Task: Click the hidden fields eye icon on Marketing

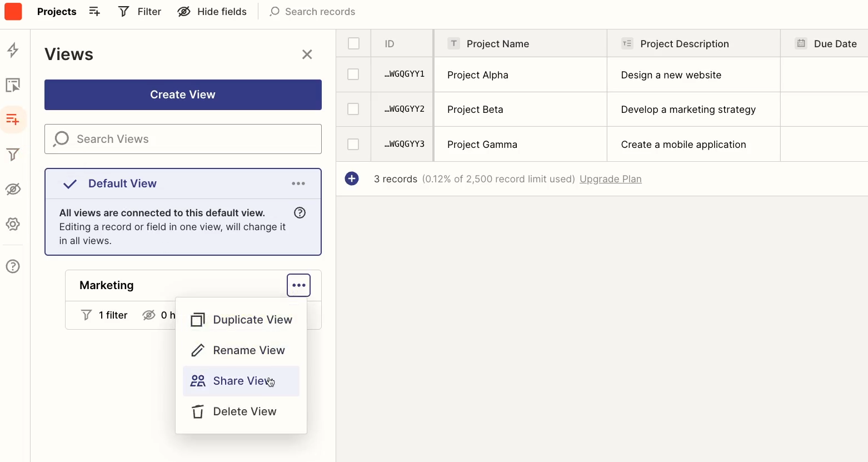Action: point(148,315)
